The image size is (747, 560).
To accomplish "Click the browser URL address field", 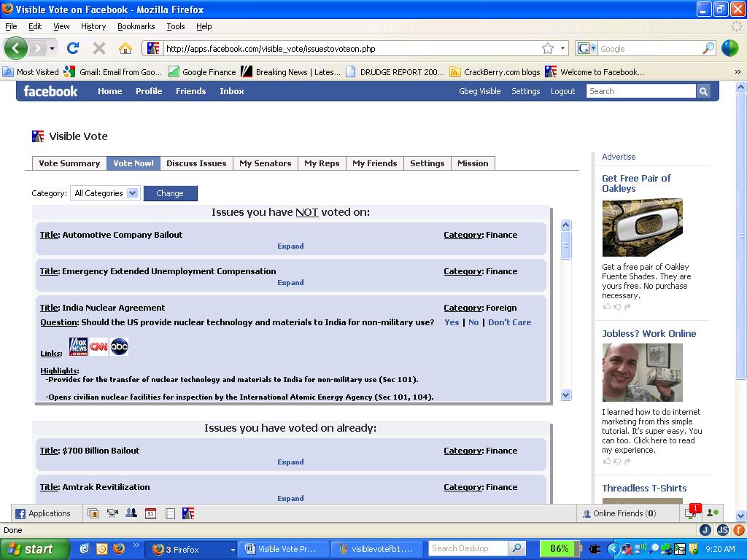I will click(351, 49).
